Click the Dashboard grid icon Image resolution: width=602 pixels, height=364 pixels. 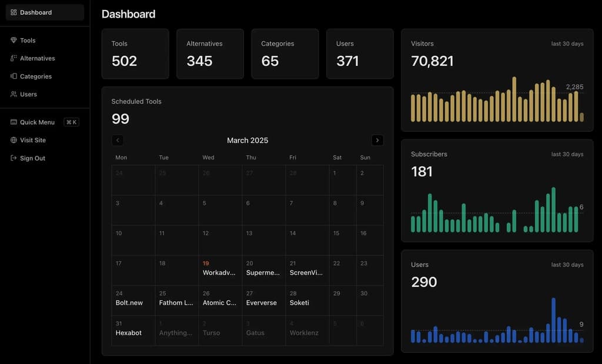pos(13,12)
